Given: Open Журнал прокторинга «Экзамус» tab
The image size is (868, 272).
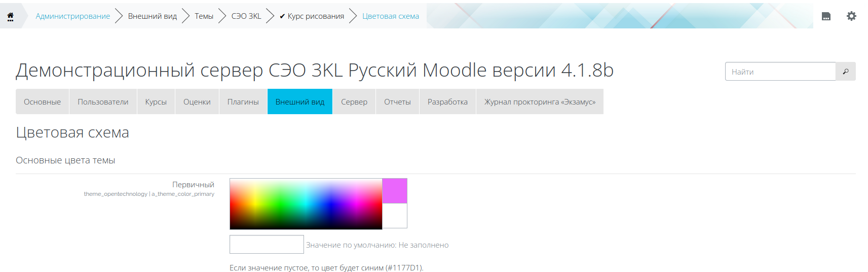Looking at the screenshot, I should pyautogui.click(x=540, y=101).
